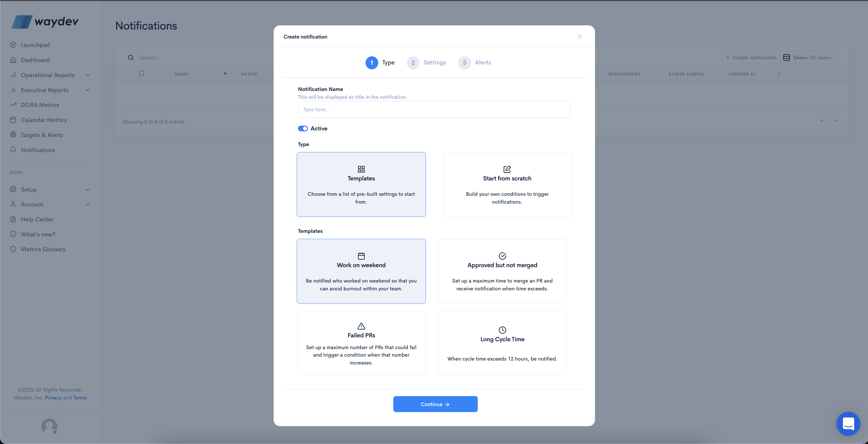The height and width of the screenshot is (444, 868).
Task: Open the Privacy link in footer
Action: [x=53, y=398]
